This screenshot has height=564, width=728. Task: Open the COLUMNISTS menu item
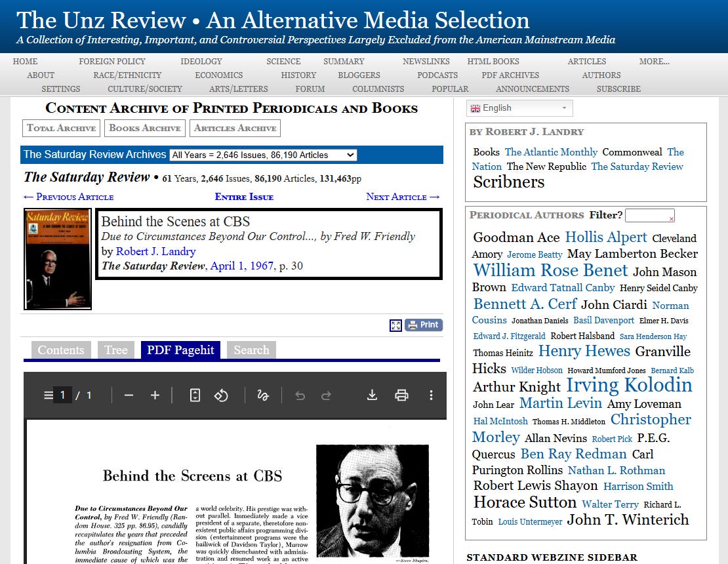(378, 89)
